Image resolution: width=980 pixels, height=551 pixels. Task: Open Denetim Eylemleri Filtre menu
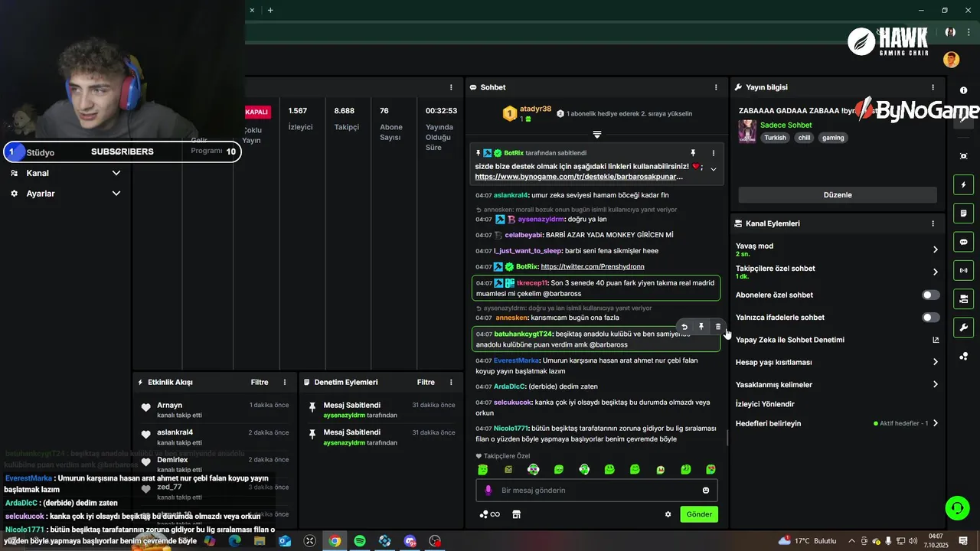(x=426, y=382)
